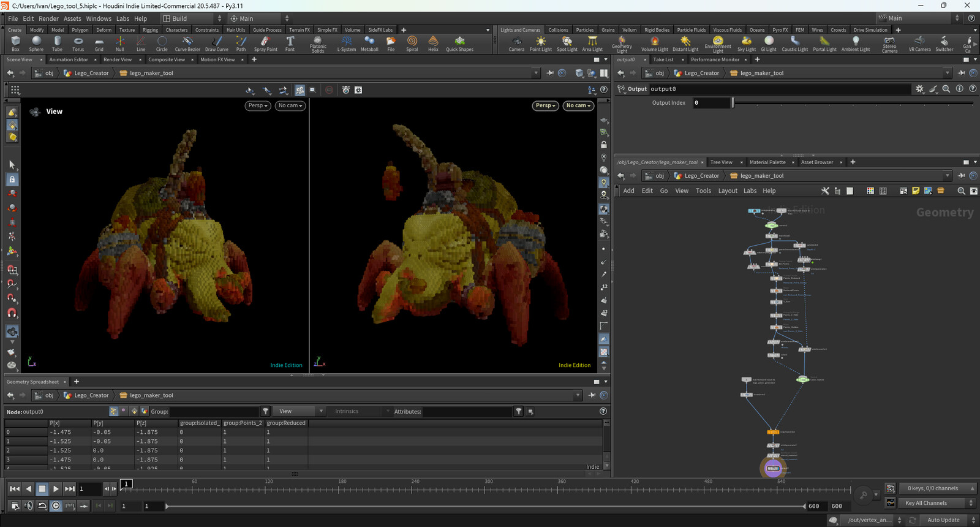Select the Metaball shelf tool
The image size is (980, 527).
[369, 44]
